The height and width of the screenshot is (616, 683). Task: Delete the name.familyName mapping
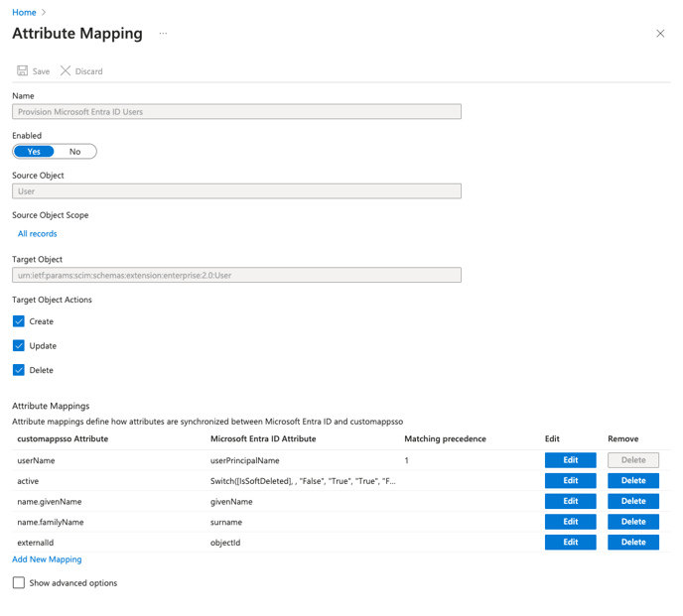[x=633, y=522]
